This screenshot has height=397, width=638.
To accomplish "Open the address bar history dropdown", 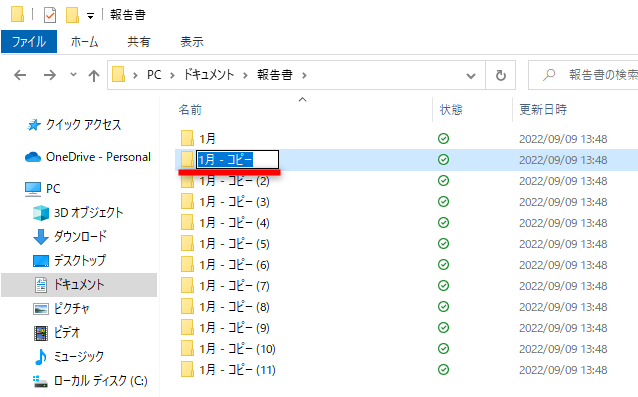I will [471, 76].
